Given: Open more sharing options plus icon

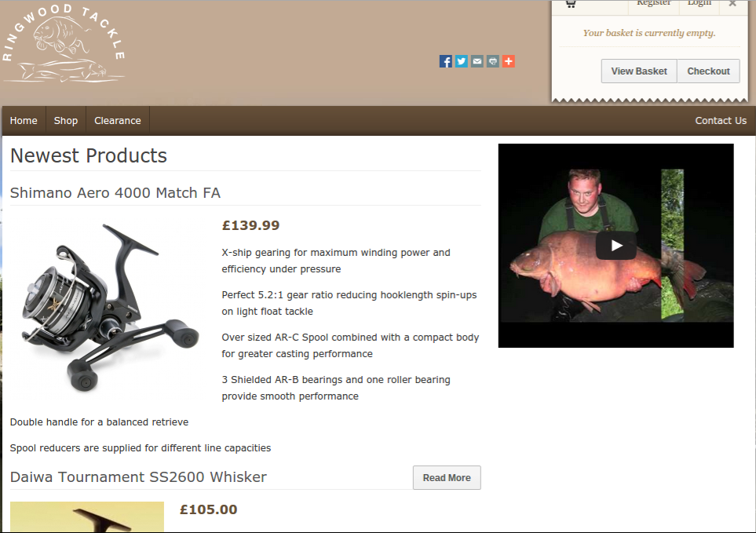Looking at the screenshot, I should coord(509,61).
